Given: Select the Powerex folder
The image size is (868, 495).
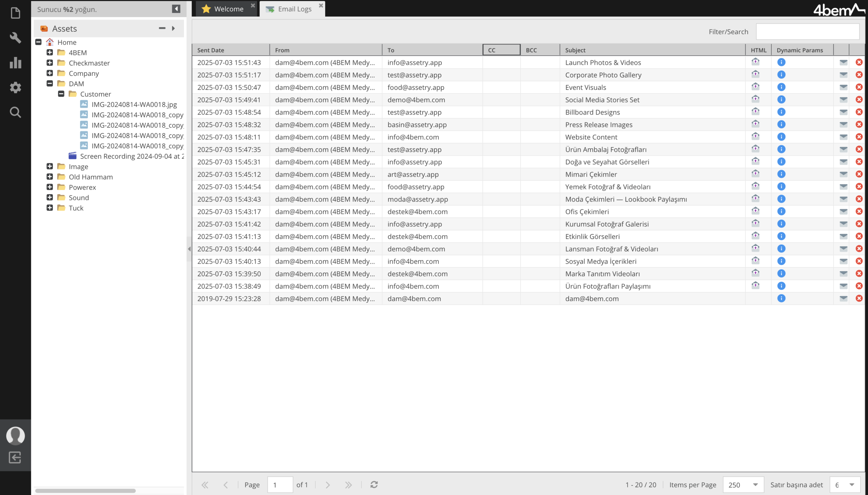Looking at the screenshot, I should tap(82, 187).
